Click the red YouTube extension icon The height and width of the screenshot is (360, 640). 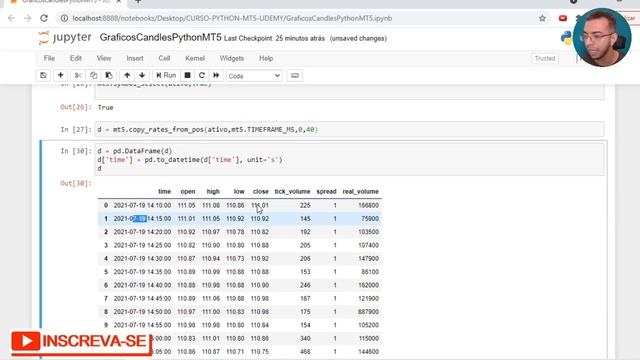[563, 18]
